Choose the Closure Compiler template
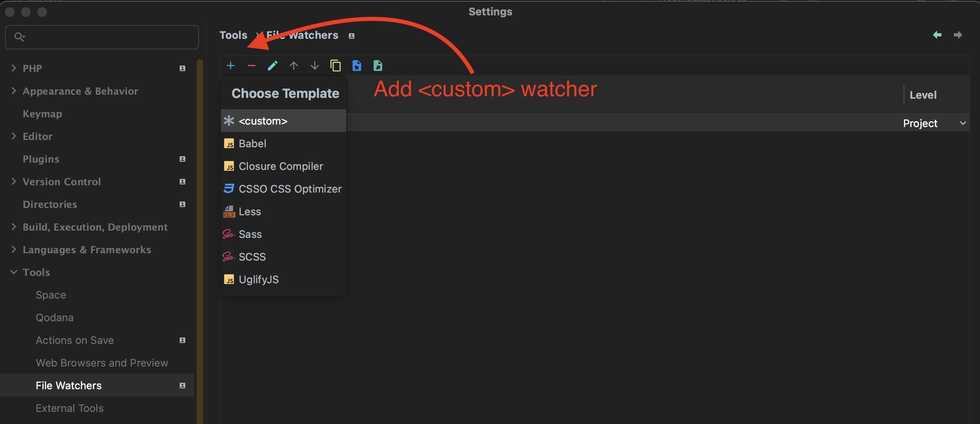The image size is (980, 424). (x=284, y=166)
